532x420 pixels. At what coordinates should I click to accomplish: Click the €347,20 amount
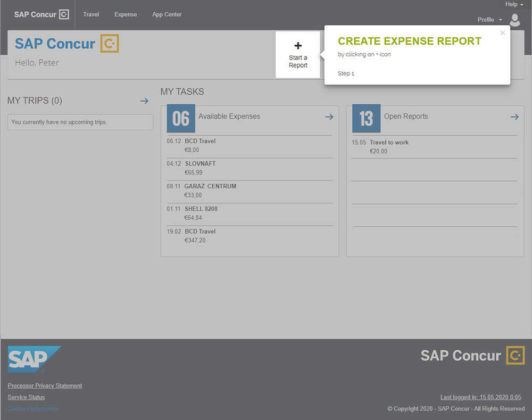coord(195,241)
